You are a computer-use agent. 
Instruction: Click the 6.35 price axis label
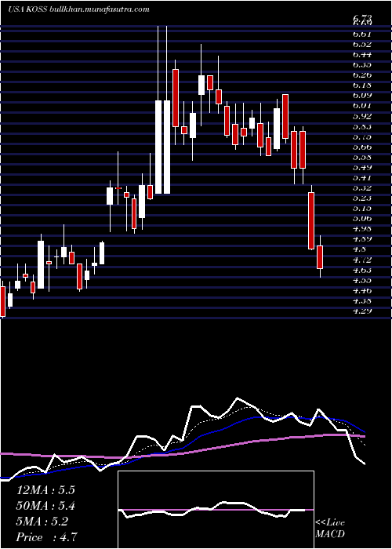362,65
